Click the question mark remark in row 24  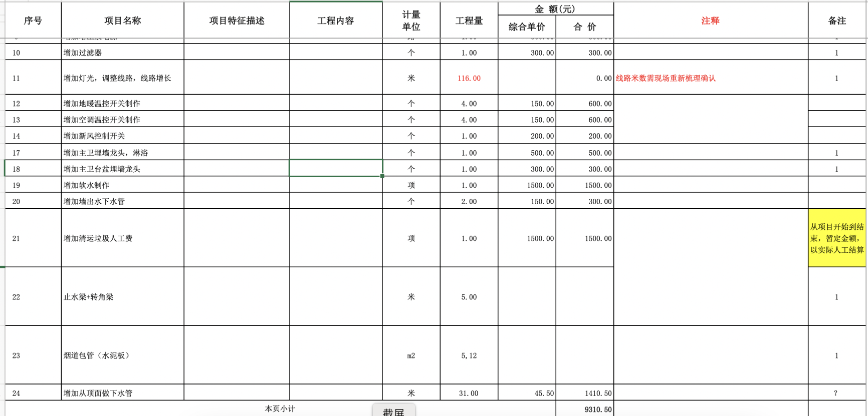tap(836, 393)
